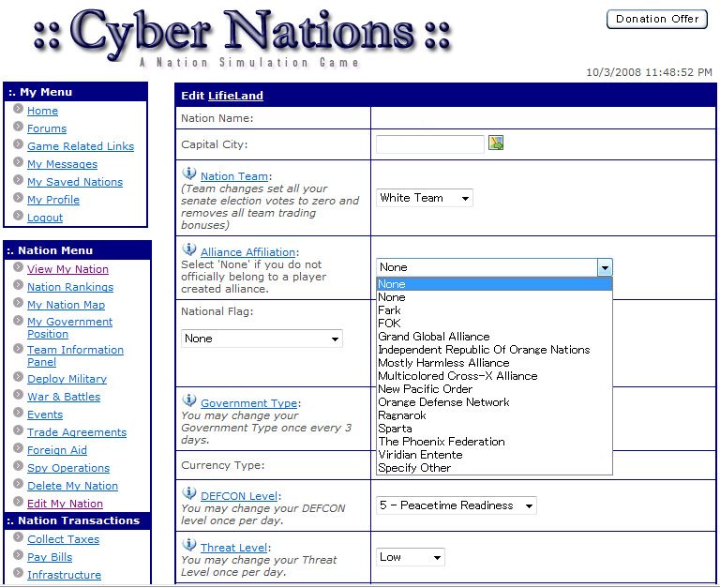Click the info icon next to Government Type
Image resolution: width=720 pixels, height=588 pixels.
(x=188, y=400)
